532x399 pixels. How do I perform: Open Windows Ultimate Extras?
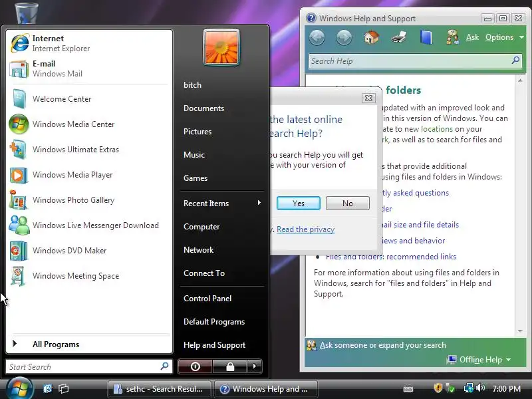(89, 149)
